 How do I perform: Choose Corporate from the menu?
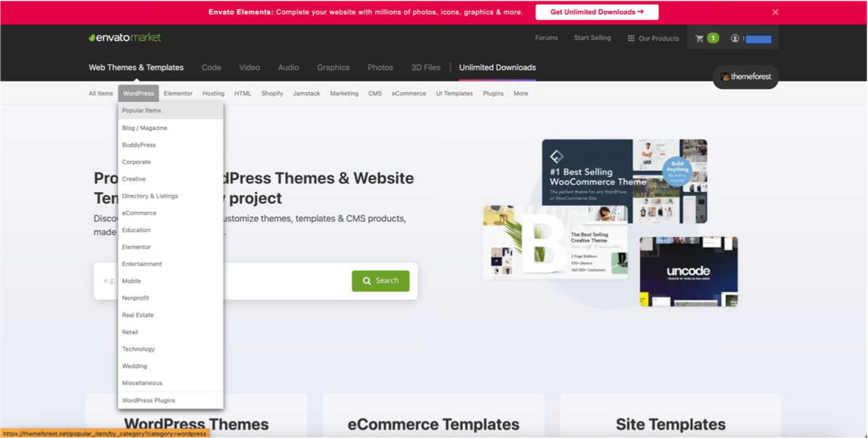171,162
